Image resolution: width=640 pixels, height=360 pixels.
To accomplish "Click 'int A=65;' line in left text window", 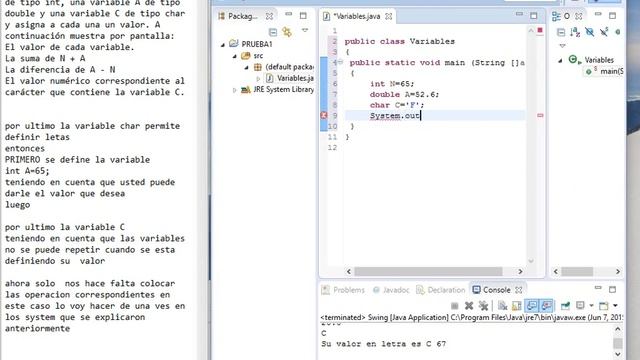I will point(27,171).
